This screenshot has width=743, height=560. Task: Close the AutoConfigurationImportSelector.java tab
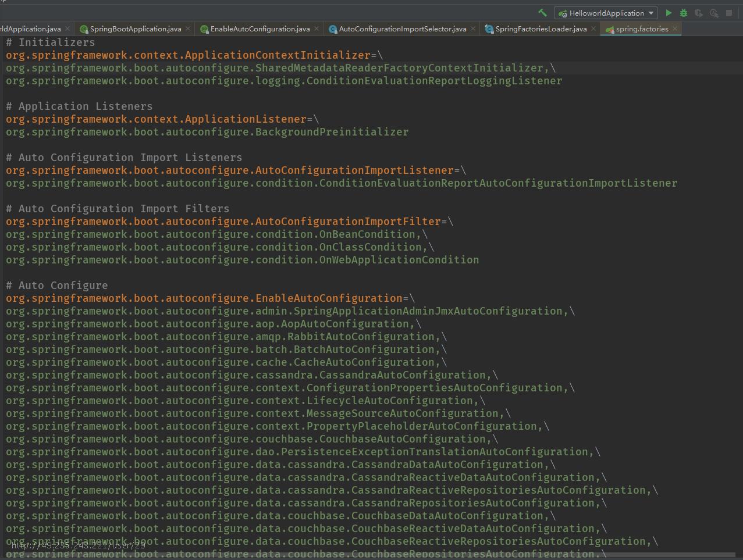[x=473, y=28]
